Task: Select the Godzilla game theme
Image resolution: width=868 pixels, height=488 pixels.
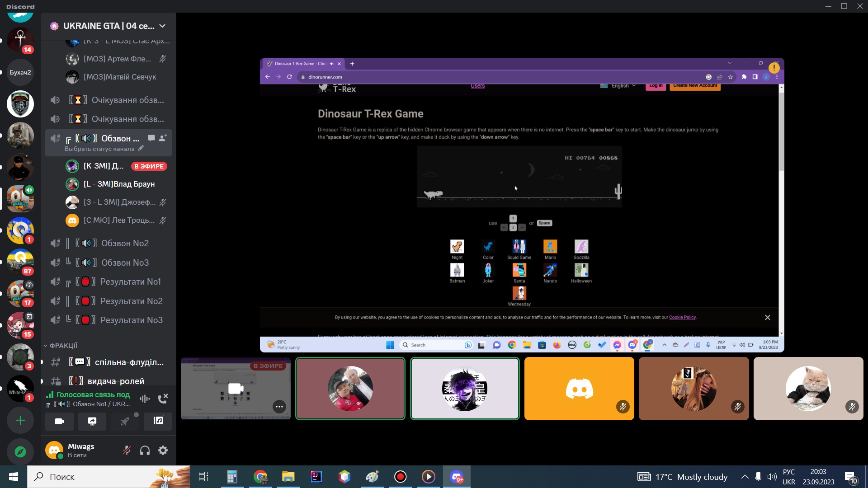Action: 581,249
